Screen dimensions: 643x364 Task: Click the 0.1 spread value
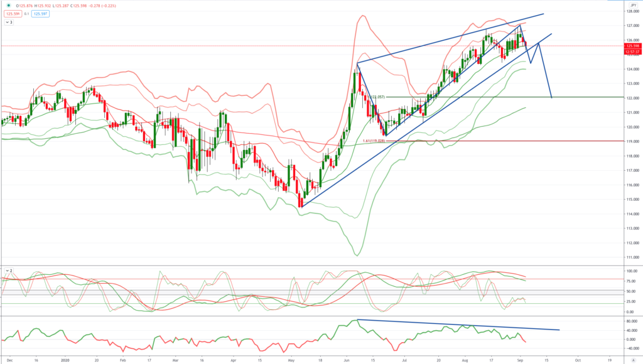point(26,14)
